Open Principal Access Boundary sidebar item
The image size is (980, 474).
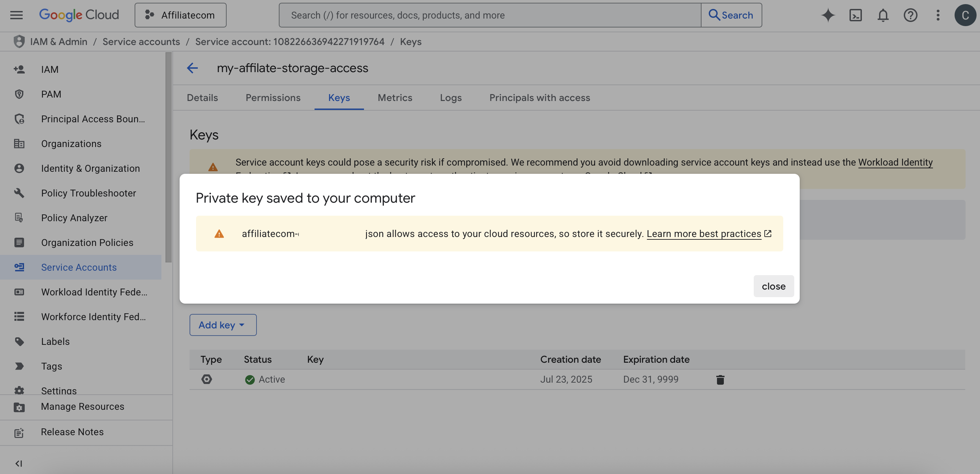(81, 119)
